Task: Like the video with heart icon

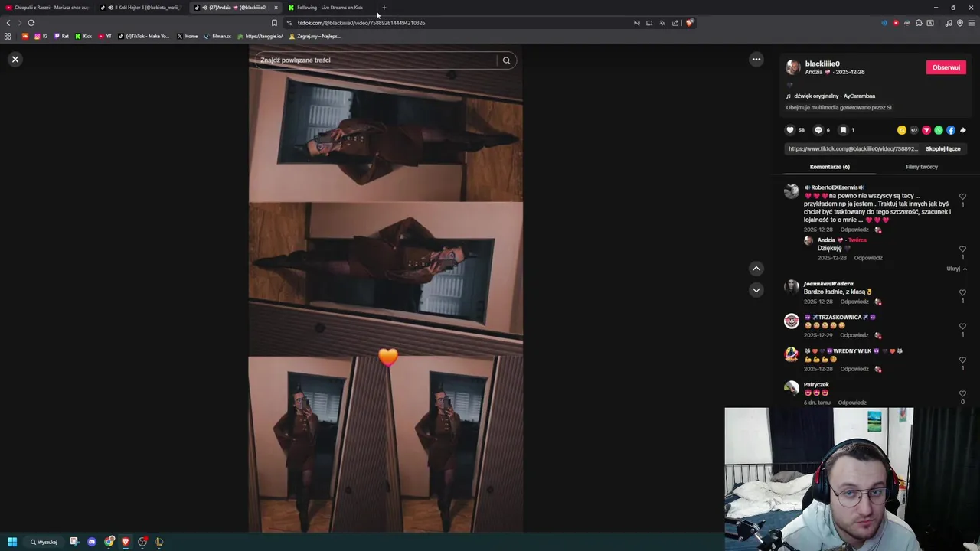Action: pos(790,130)
